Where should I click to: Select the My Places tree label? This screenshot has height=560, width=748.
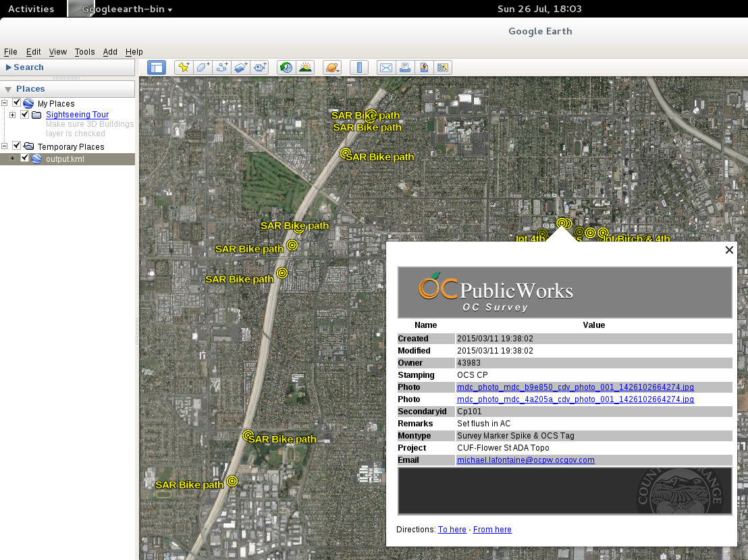point(56,104)
